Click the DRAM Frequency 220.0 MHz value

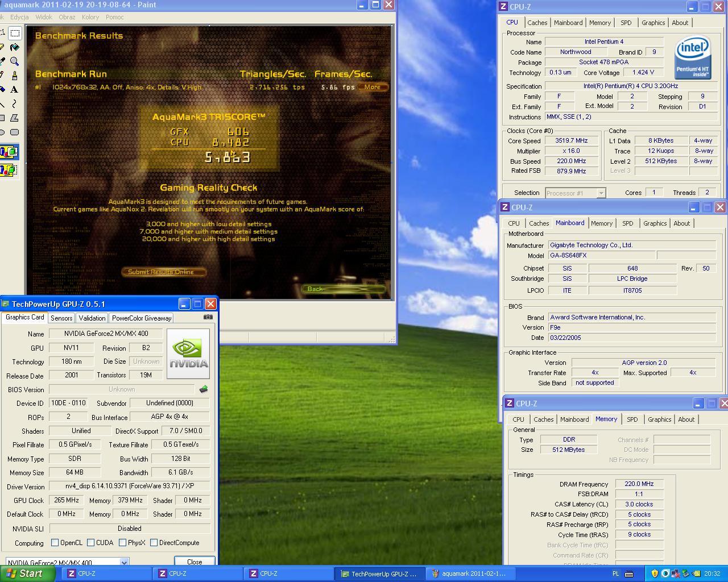(639, 484)
